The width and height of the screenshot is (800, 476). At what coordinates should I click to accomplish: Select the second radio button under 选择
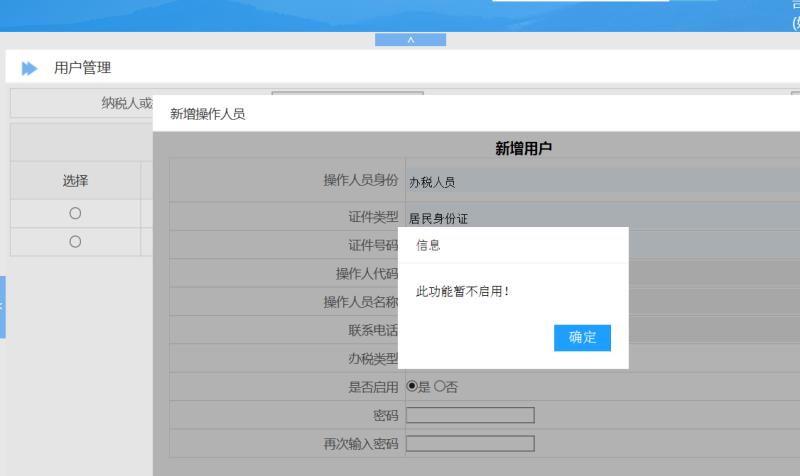click(x=75, y=241)
